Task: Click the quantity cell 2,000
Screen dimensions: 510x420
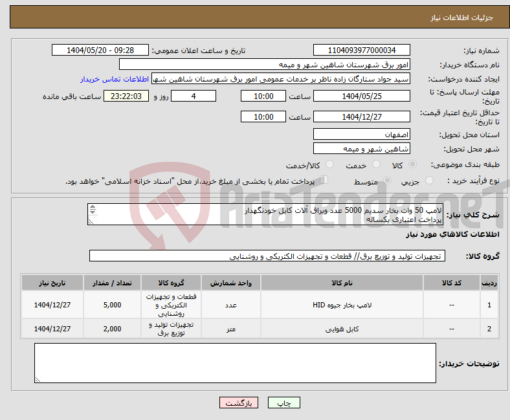Action: coord(112,329)
